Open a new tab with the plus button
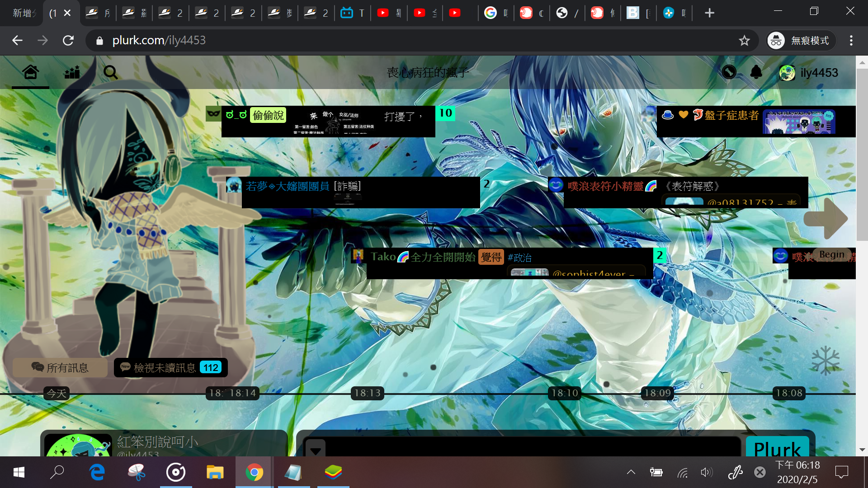Viewport: 868px width, 488px height. coord(709,13)
